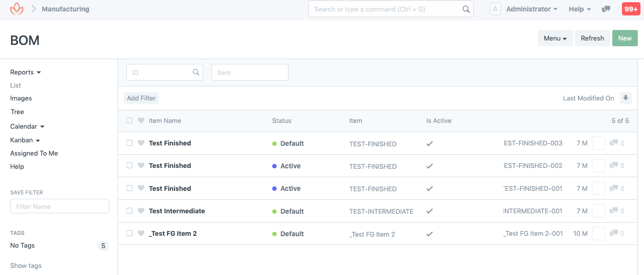Screen dimensions: 644x275
Task: Check the TEST-FINISHED-002 row checkbox
Action: click(129, 165)
